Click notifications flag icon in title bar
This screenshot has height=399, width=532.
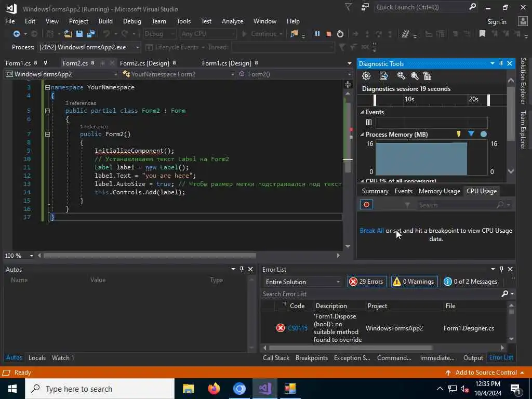click(349, 7)
